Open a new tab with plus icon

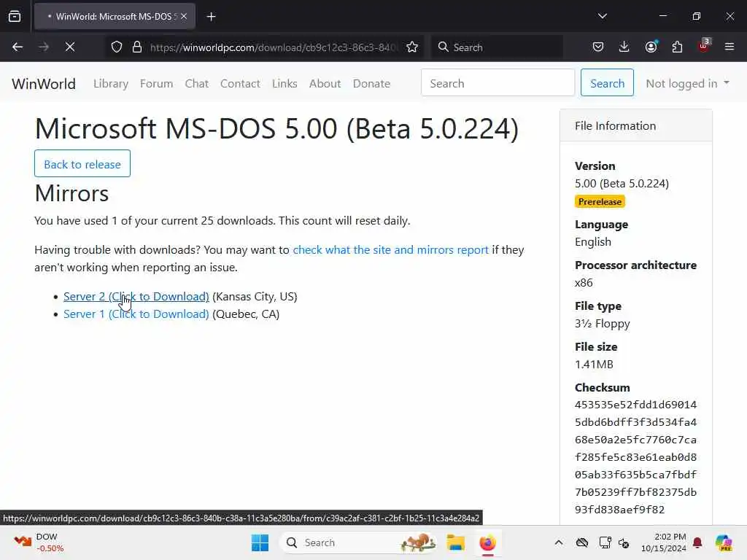pyautogui.click(x=211, y=17)
